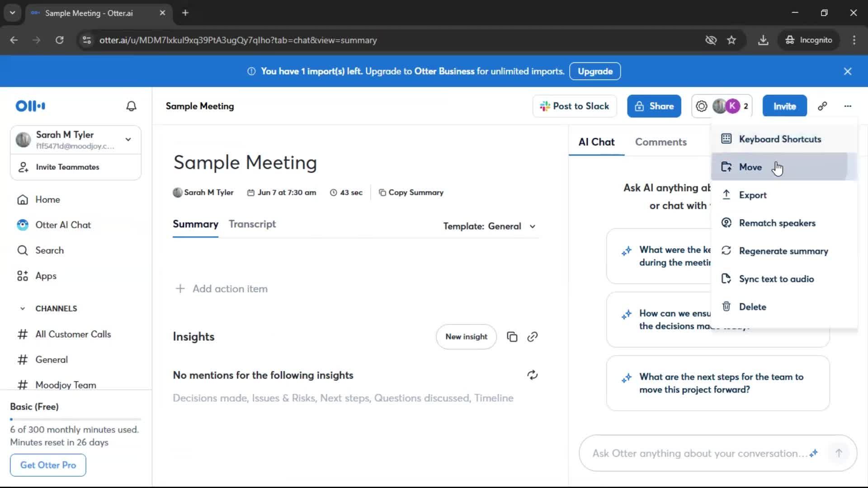Dismiss the upgrade banner
The image size is (868, 488).
click(x=848, y=71)
